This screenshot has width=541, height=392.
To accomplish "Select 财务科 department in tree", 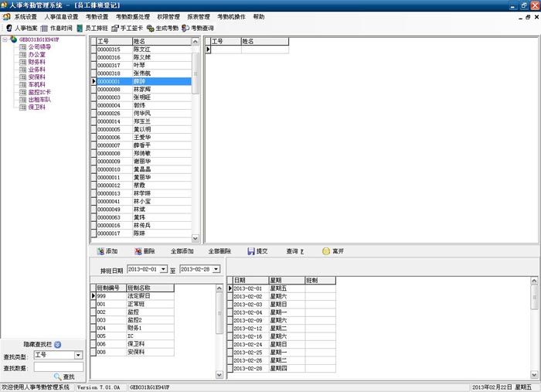I will point(36,62).
